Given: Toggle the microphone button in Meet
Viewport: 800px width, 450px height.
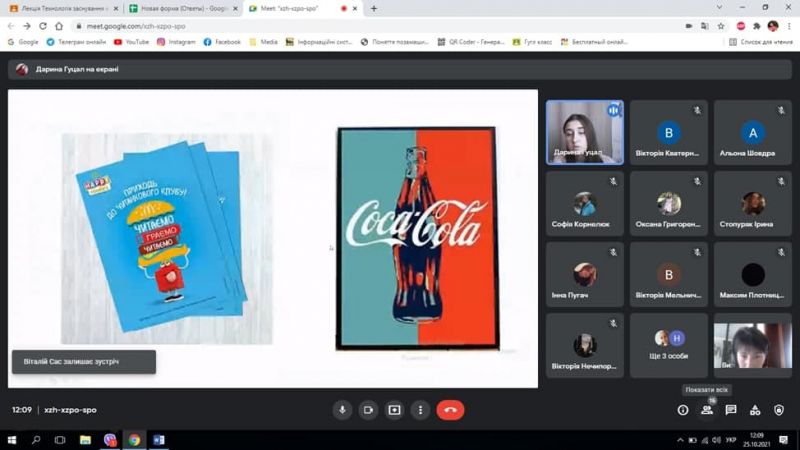Looking at the screenshot, I should 342,410.
